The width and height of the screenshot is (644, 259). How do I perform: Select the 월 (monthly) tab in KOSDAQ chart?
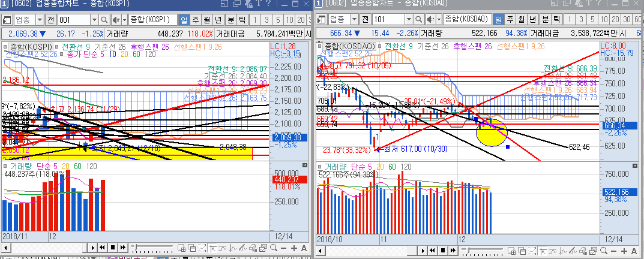(520, 20)
